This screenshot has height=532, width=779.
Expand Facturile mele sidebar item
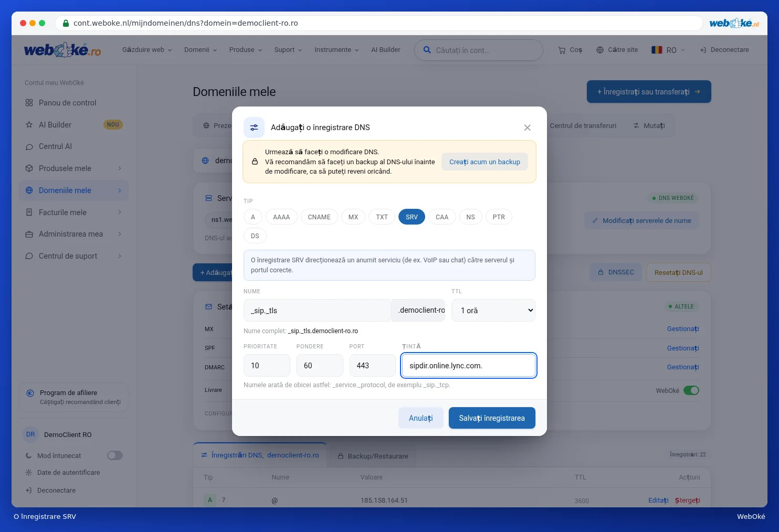click(x=73, y=212)
